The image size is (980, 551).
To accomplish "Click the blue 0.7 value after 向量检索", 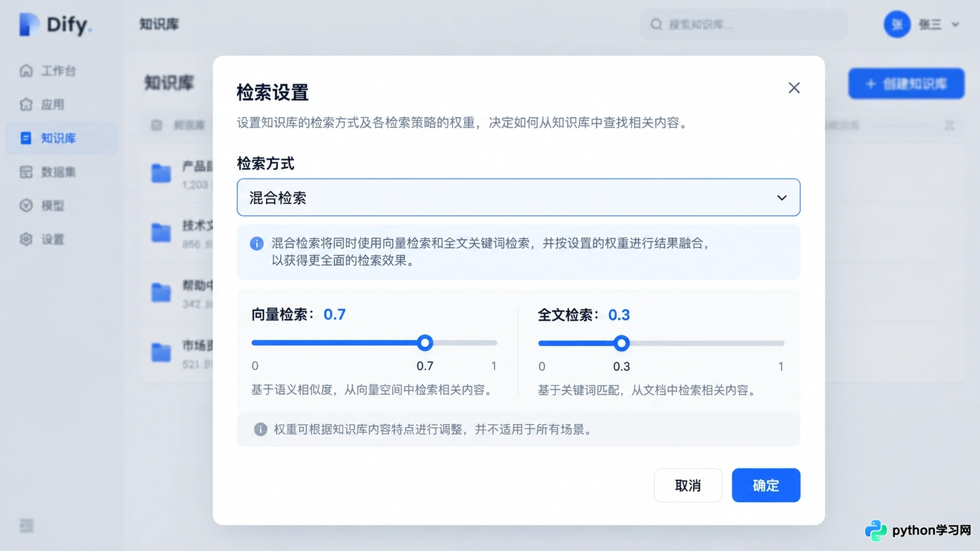I will [335, 314].
